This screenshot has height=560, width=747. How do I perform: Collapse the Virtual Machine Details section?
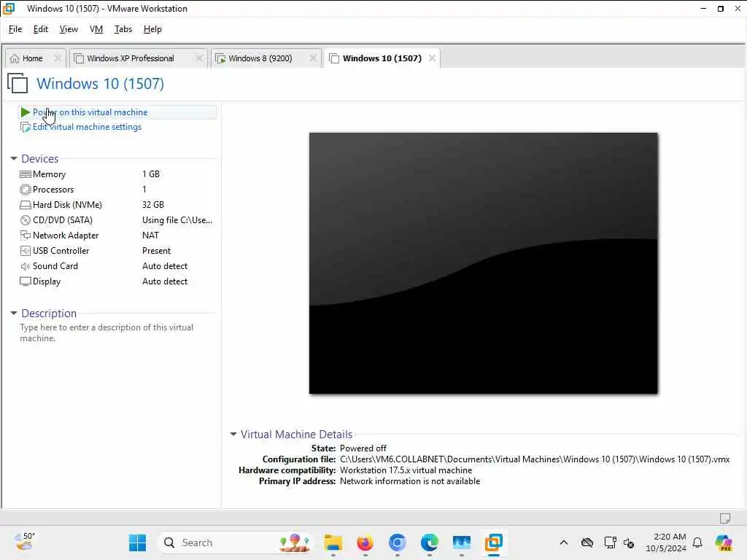tap(233, 435)
